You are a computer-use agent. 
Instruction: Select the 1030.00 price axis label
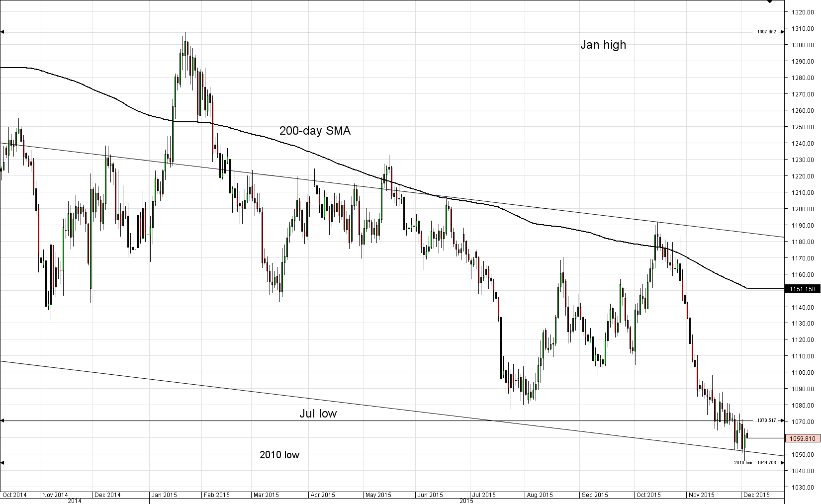(803, 487)
